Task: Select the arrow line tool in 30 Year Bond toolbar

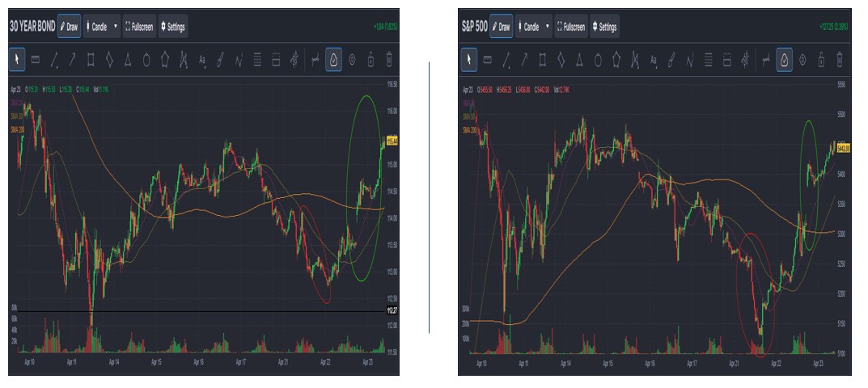Action: (73, 60)
